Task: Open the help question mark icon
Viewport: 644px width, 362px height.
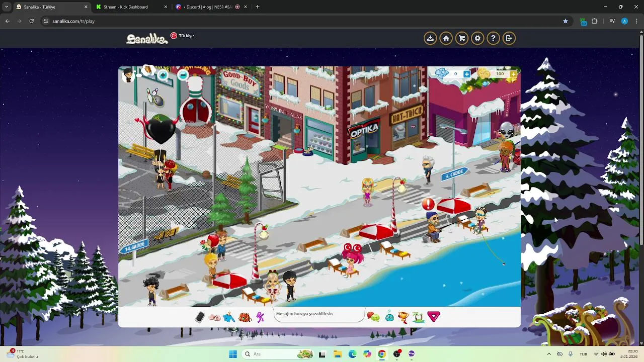Action: click(x=493, y=38)
